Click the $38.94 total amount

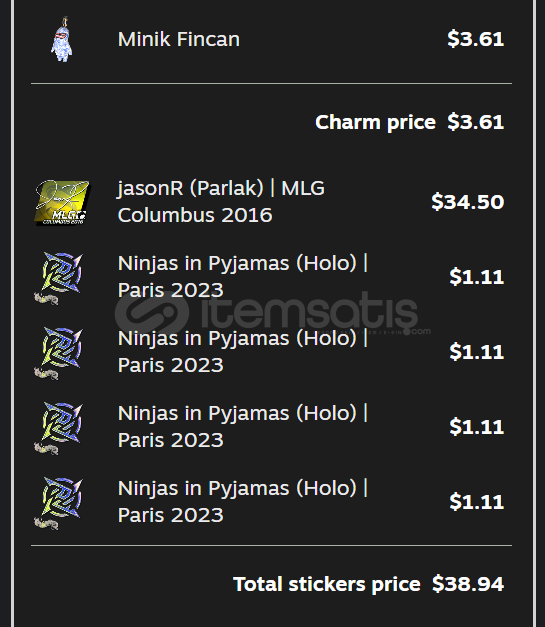(468, 584)
